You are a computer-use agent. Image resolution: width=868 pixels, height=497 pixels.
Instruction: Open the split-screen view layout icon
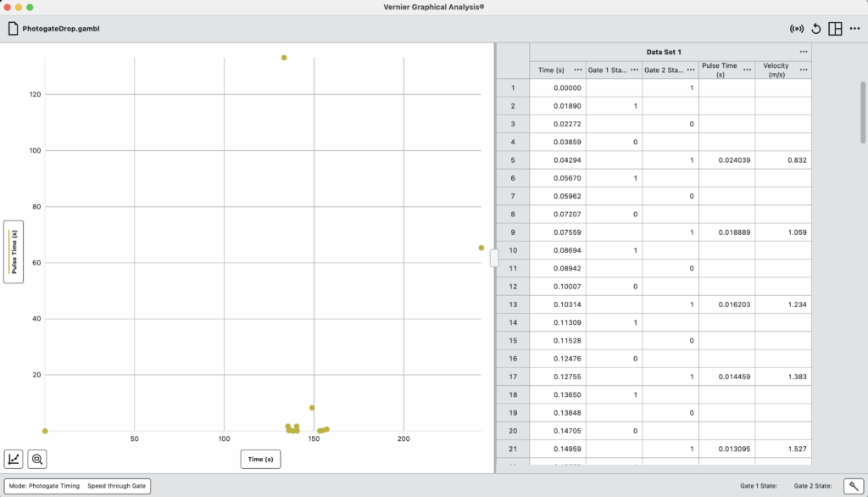(836, 28)
